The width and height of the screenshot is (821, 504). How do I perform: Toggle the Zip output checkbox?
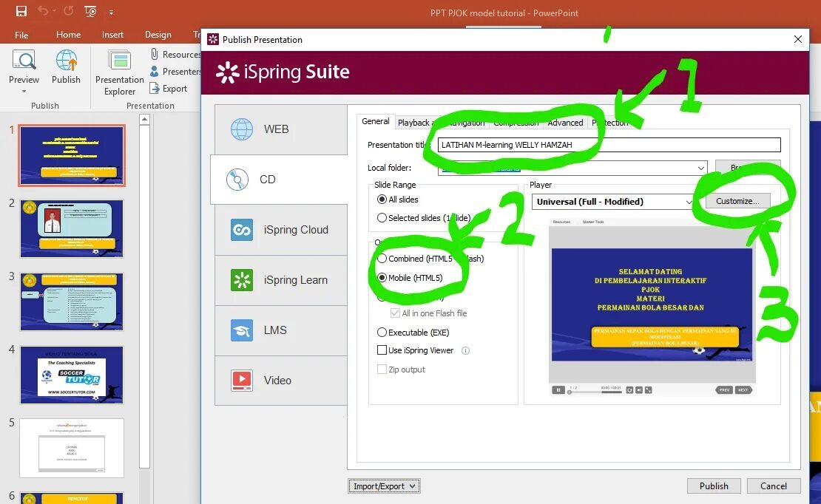pos(382,370)
